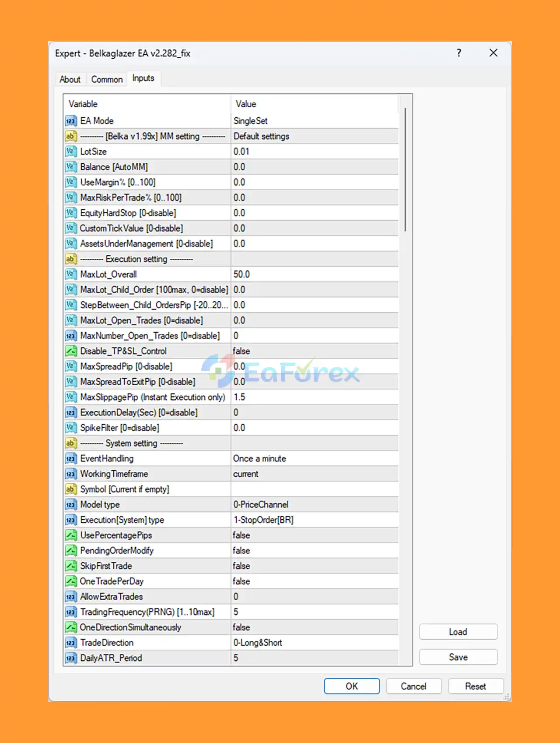Toggle UsePercentagePips false value
Screen dimensions: 560x743
click(x=315, y=535)
